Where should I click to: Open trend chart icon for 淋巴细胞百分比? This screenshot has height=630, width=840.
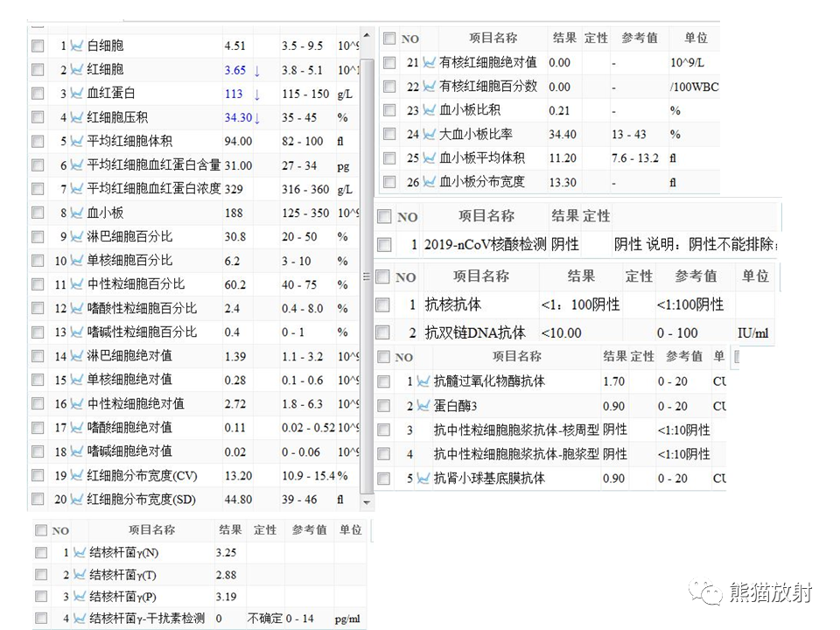click(x=77, y=236)
